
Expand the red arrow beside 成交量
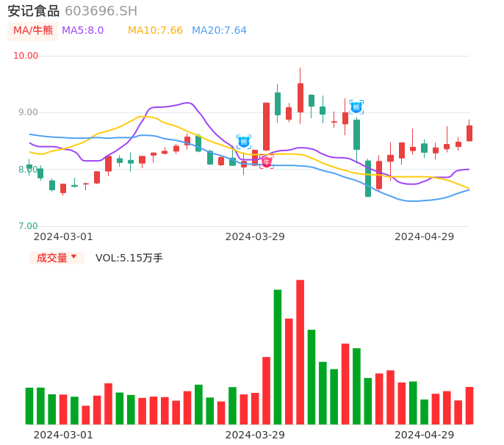73,257
